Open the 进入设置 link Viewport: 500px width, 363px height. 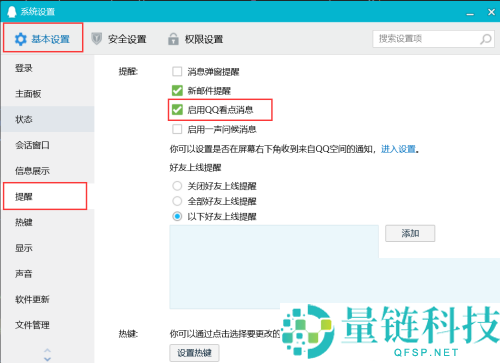tap(398, 149)
